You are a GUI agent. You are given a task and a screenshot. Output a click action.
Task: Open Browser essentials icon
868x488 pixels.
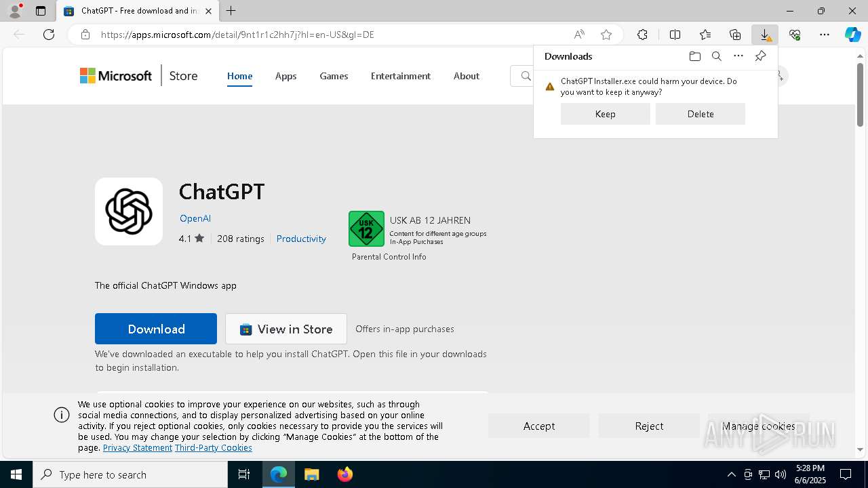point(795,35)
